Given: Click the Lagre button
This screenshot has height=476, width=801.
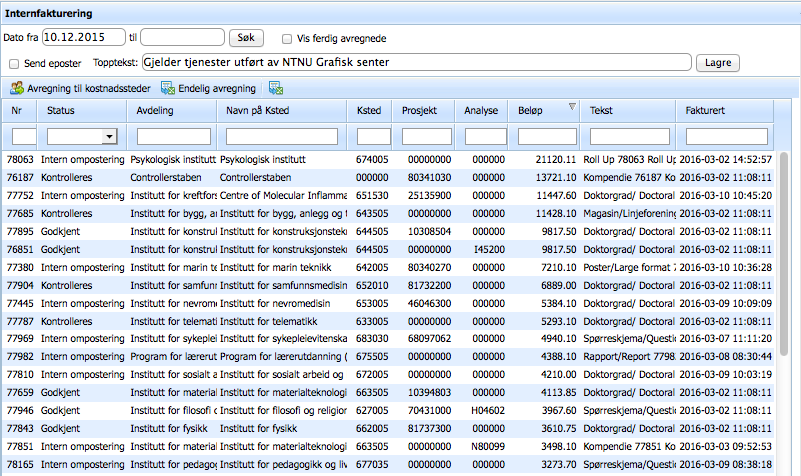Looking at the screenshot, I should pos(718,63).
